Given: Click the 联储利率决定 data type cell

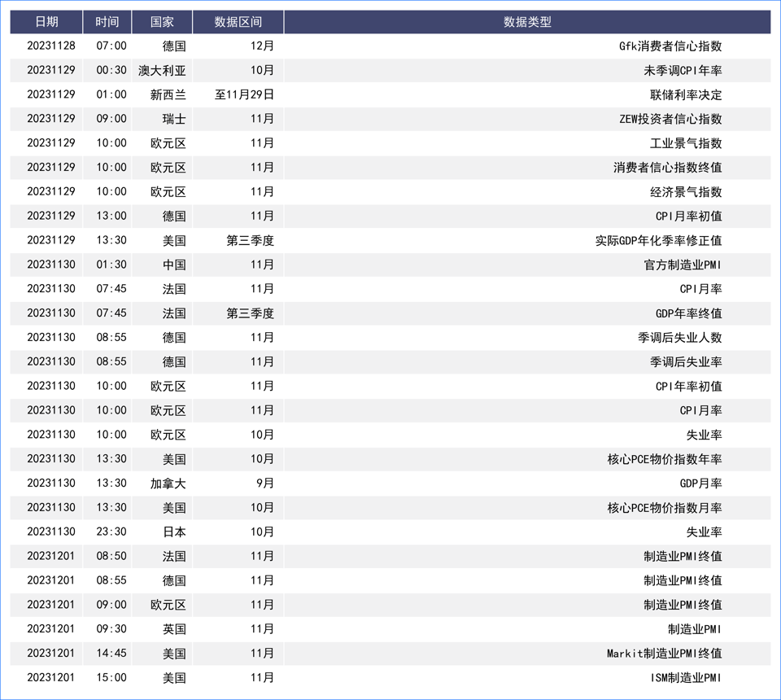Looking at the screenshot, I should [x=685, y=94].
